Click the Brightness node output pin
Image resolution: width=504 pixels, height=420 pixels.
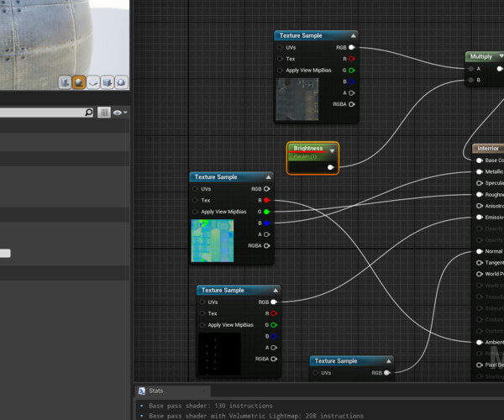pyautogui.click(x=330, y=167)
